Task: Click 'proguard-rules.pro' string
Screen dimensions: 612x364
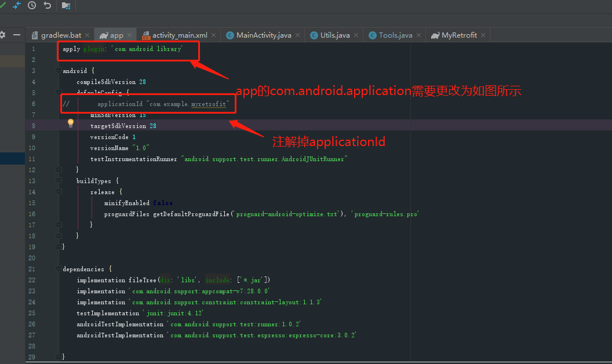Action: point(384,214)
